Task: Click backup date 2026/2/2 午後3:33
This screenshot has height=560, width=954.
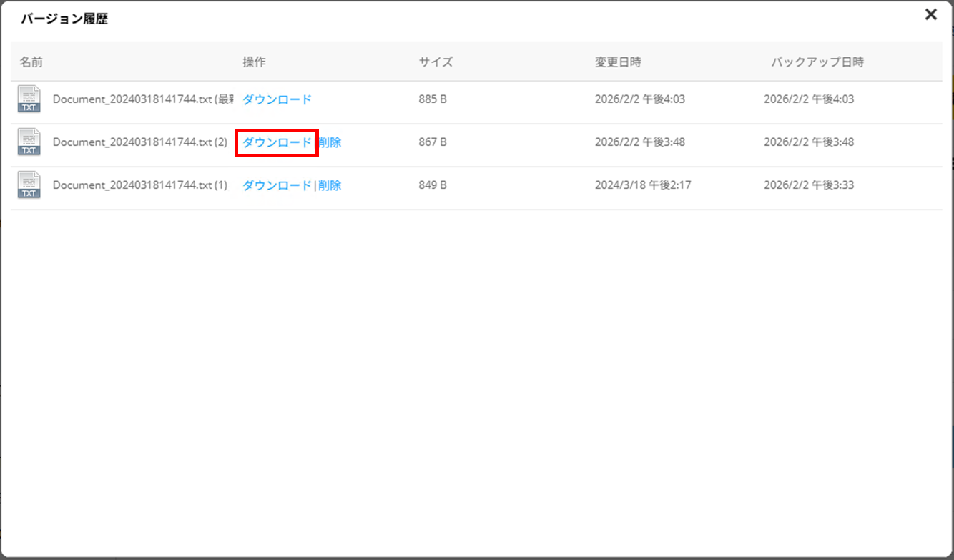Action: click(809, 185)
